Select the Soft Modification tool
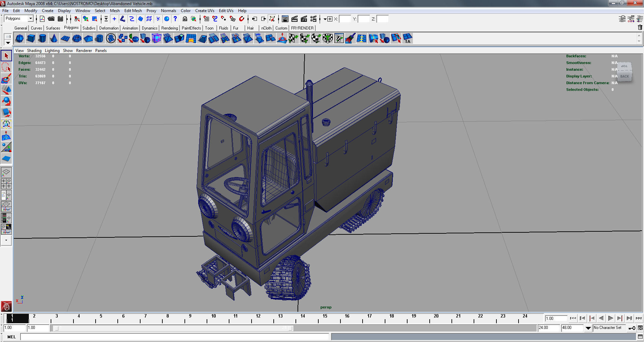Viewport: 644px width, 342px height. coord(6,135)
